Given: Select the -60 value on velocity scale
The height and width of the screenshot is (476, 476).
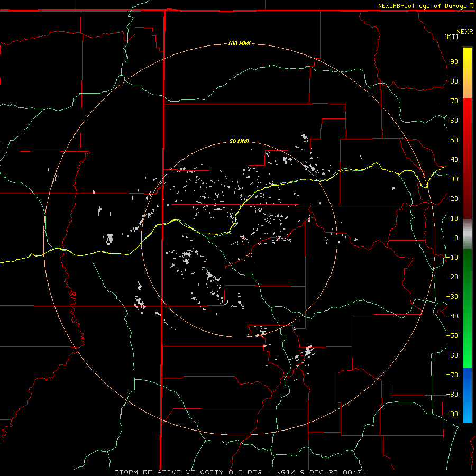Looking at the screenshot, I should point(452,355).
